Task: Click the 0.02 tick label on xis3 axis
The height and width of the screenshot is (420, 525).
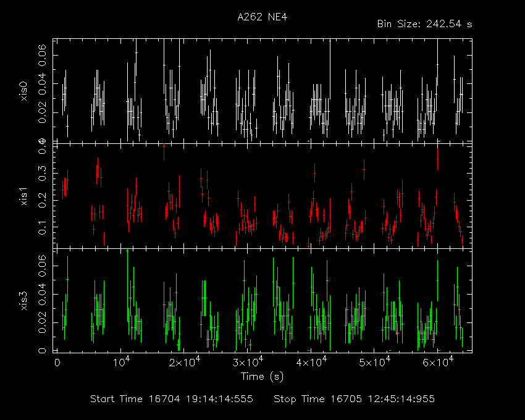Action: tap(42, 322)
